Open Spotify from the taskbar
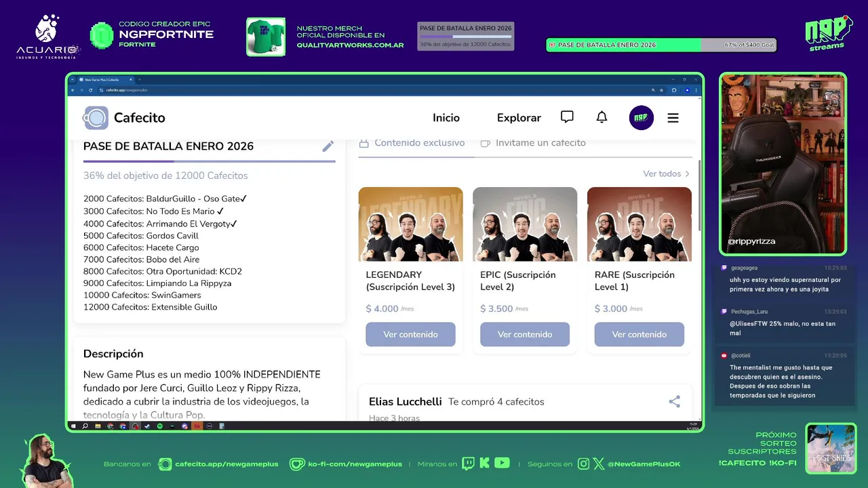Image resolution: width=868 pixels, height=488 pixels. (159, 426)
